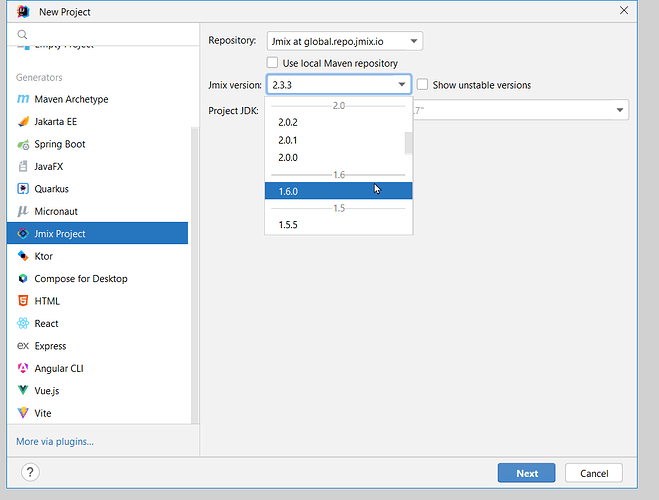Image resolution: width=659 pixels, height=500 pixels.
Task: Open the Project JDK dropdown arrow
Action: click(x=619, y=110)
